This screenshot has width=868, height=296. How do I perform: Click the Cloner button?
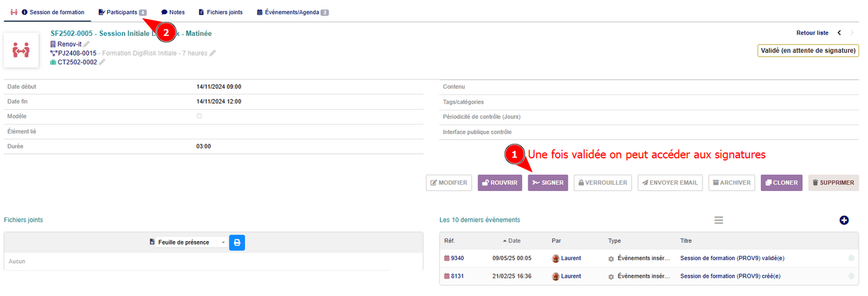pos(781,183)
